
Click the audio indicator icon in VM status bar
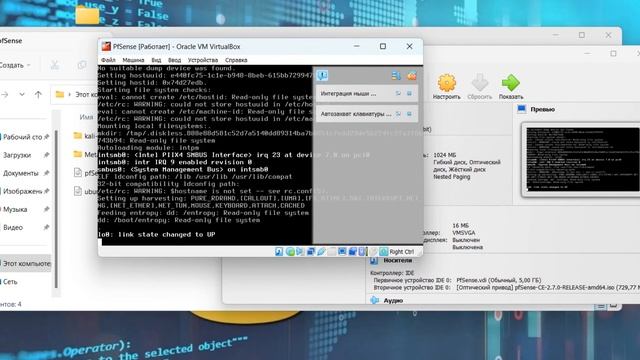(x=300, y=251)
